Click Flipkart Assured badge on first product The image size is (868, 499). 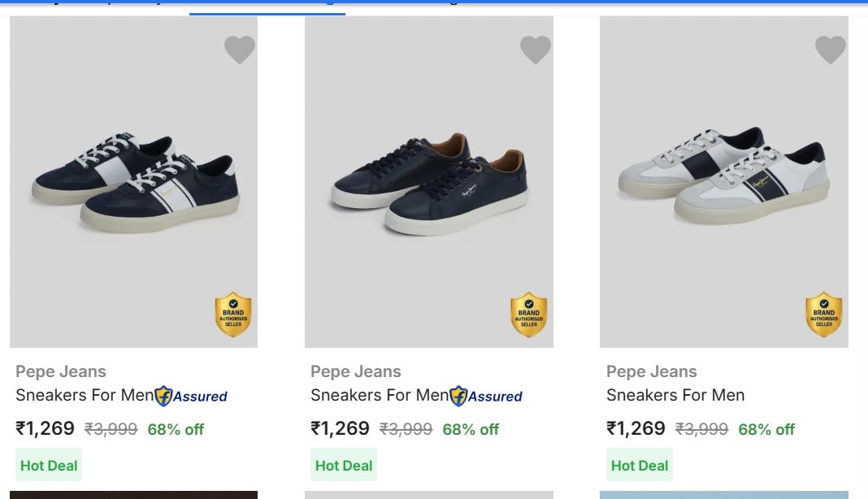tap(191, 396)
